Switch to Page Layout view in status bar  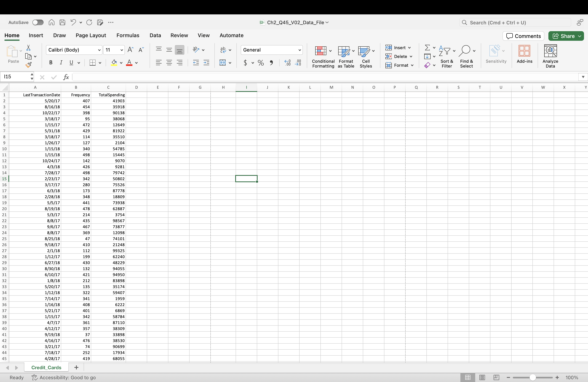pos(482,377)
